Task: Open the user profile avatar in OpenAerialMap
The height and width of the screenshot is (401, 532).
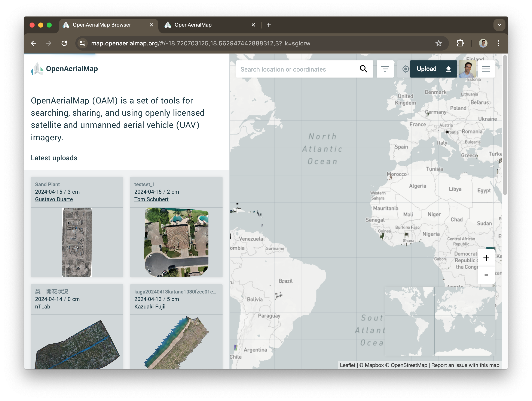Action: click(x=467, y=69)
